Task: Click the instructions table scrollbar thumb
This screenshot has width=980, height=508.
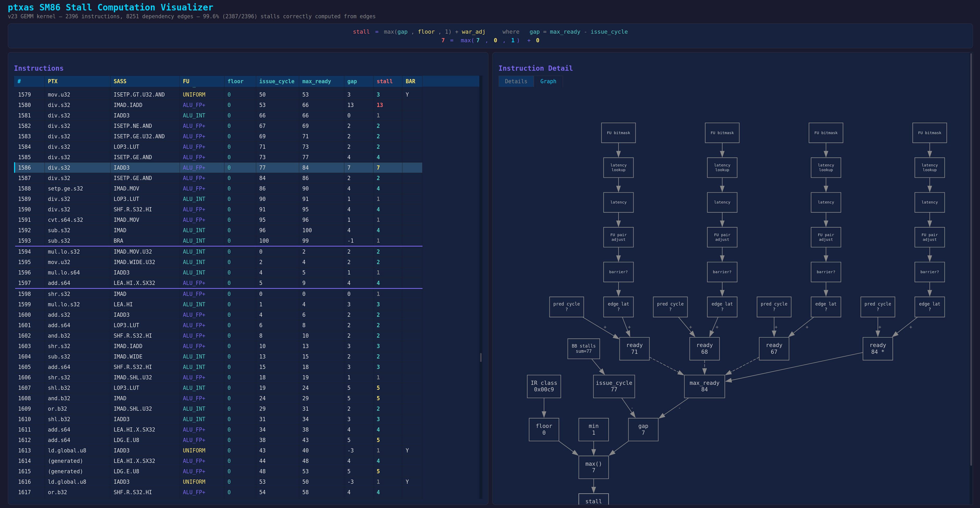Action: coord(481,357)
